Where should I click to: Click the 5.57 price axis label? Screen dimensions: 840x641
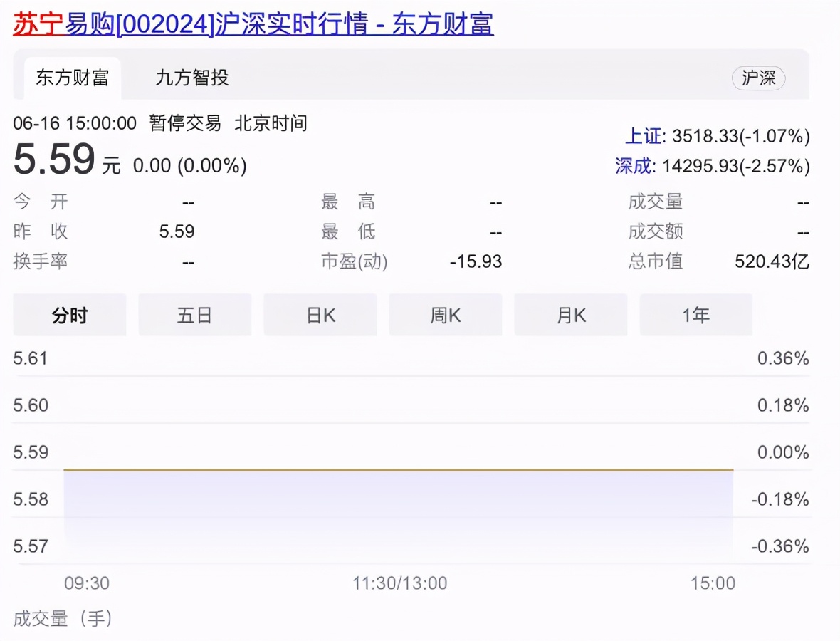coord(31,546)
